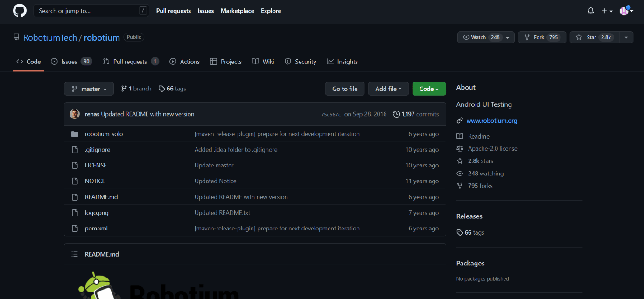View the 795 forks link in About

[474, 186]
